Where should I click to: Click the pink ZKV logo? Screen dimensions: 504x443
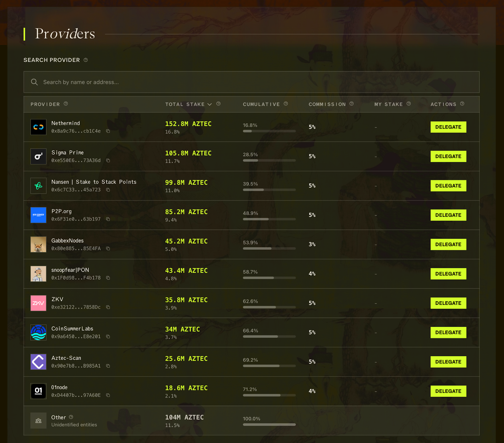[x=38, y=303]
